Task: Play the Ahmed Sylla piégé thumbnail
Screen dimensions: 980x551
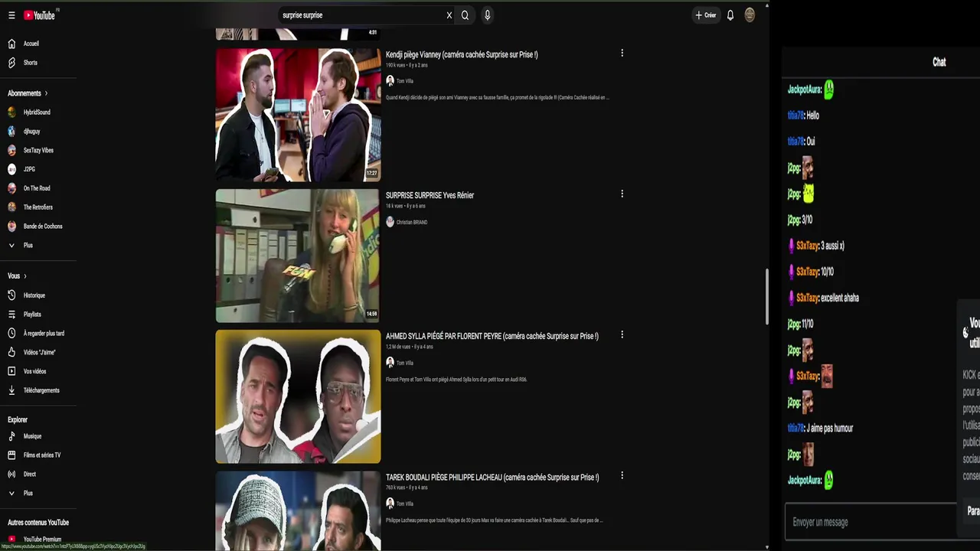Action: point(298,397)
